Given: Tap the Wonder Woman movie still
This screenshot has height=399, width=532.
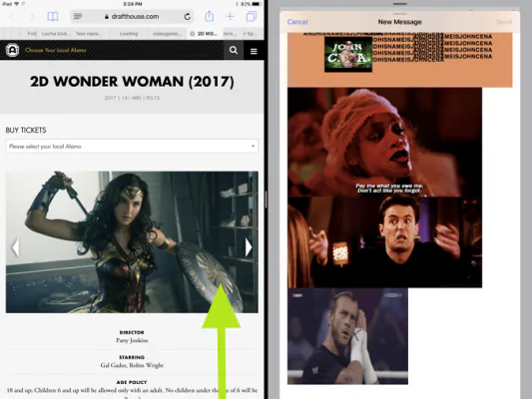Looking at the screenshot, I should click(x=132, y=242).
